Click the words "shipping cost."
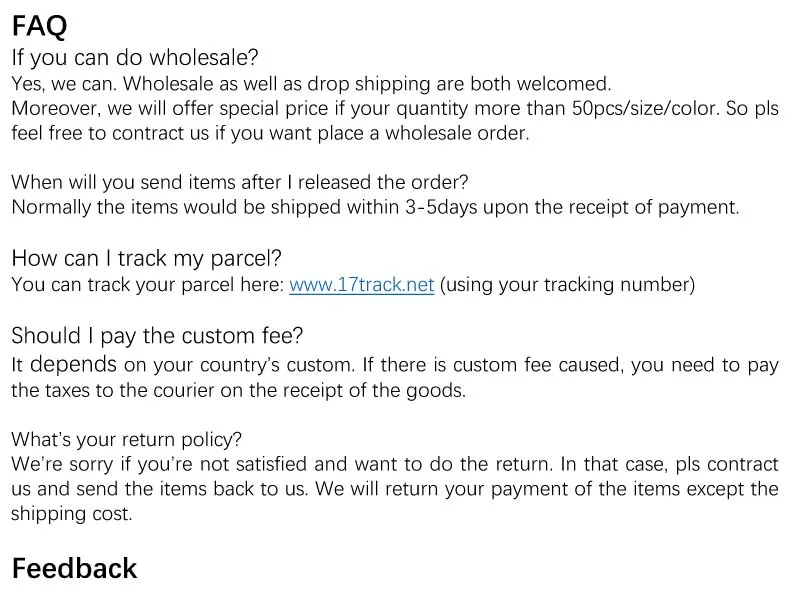 click(x=72, y=513)
